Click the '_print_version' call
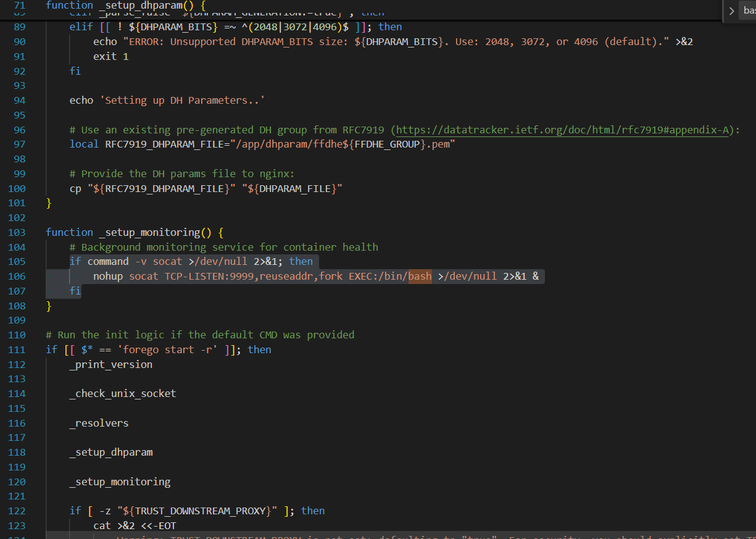The width and height of the screenshot is (756, 539). [x=111, y=364]
